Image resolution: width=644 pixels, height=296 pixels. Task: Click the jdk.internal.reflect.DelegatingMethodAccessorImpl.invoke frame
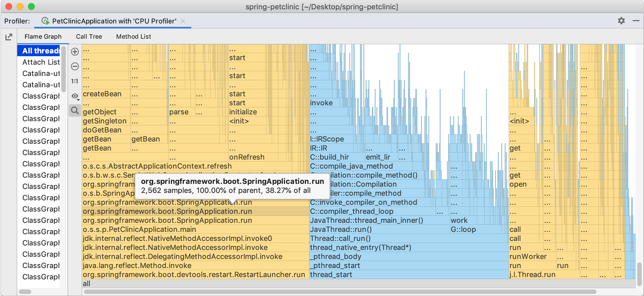point(196,256)
